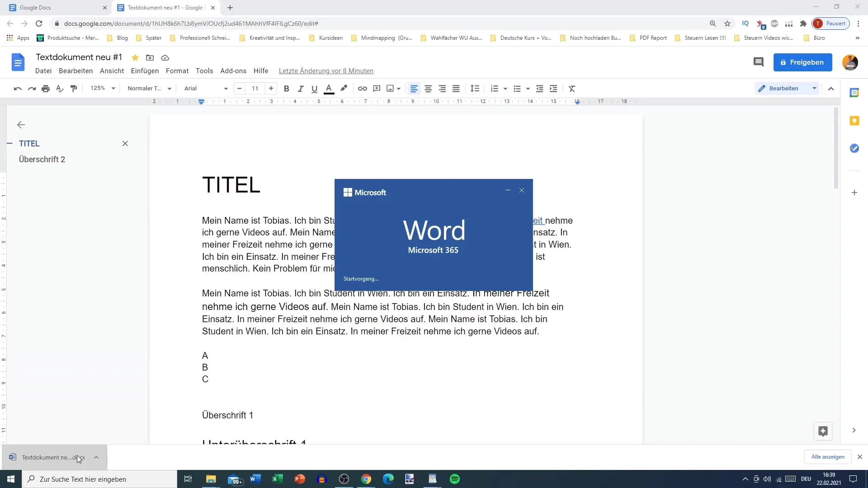The height and width of the screenshot is (488, 868).
Task: Increase the paragraph indent
Action: [553, 89]
